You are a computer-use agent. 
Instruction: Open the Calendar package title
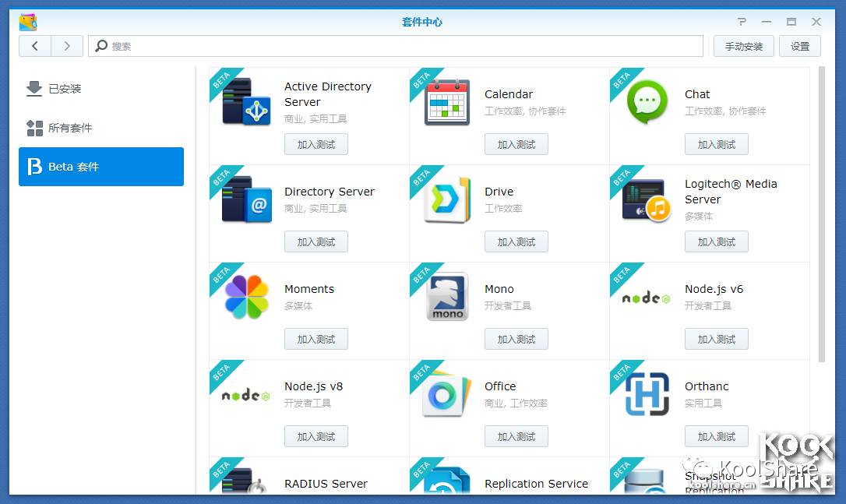point(509,94)
